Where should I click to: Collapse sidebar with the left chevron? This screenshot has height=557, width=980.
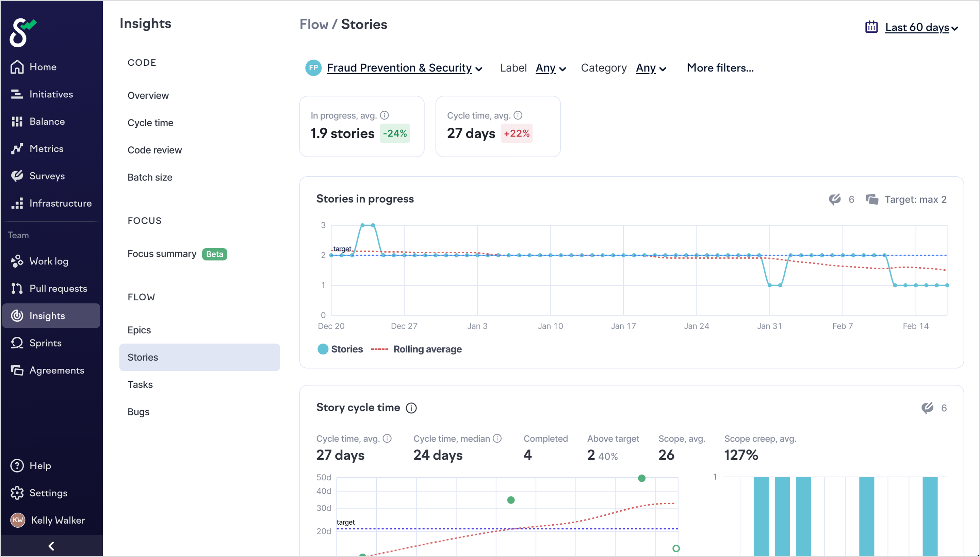[51, 546]
